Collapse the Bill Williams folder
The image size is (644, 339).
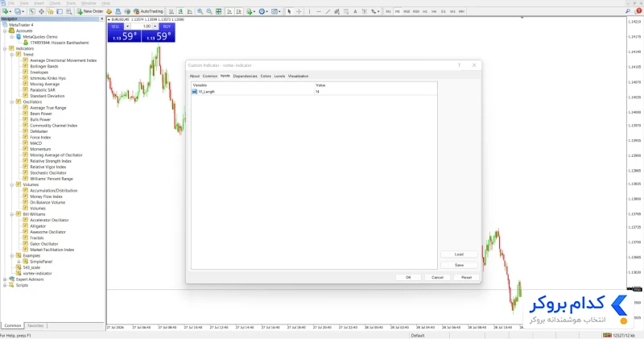(12, 214)
